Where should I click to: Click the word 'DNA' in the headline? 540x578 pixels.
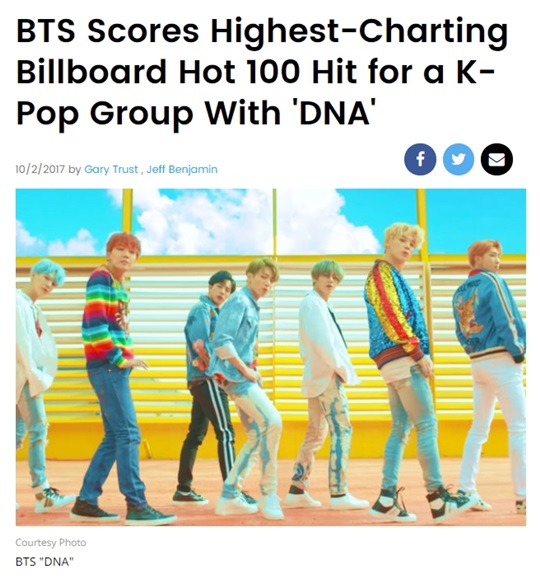tap(334, 112)
